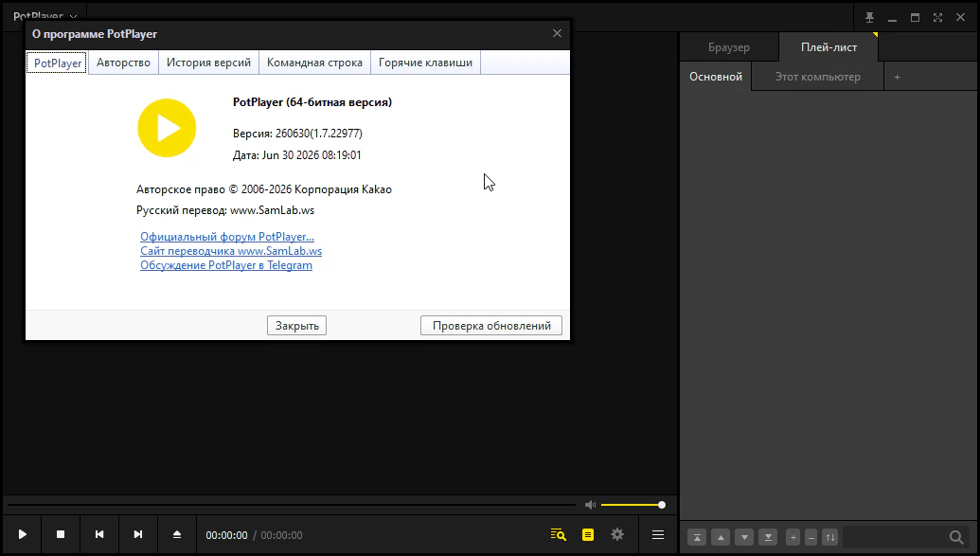Select the Плей-лист panel tab
Image resolution: width=980 pixels, height=556 pixels.
(x=829, y=47)
